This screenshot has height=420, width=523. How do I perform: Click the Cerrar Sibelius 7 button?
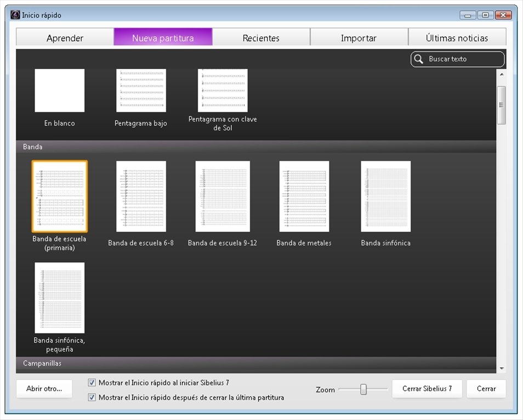tap(427, 389)
